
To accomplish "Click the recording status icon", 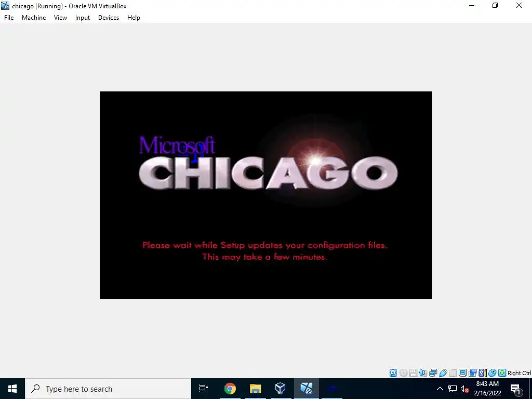I will (472, 373).
